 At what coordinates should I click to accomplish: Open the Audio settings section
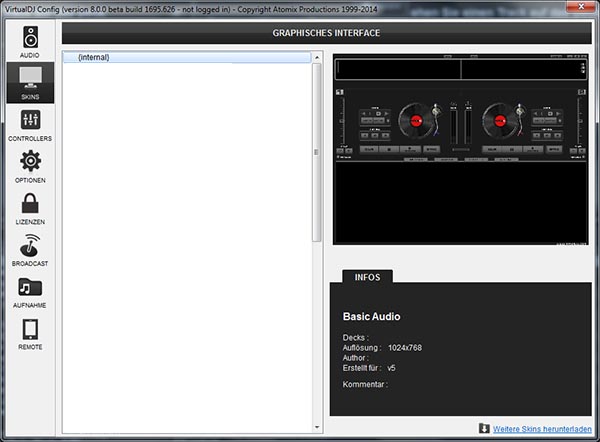click(30, 42)
